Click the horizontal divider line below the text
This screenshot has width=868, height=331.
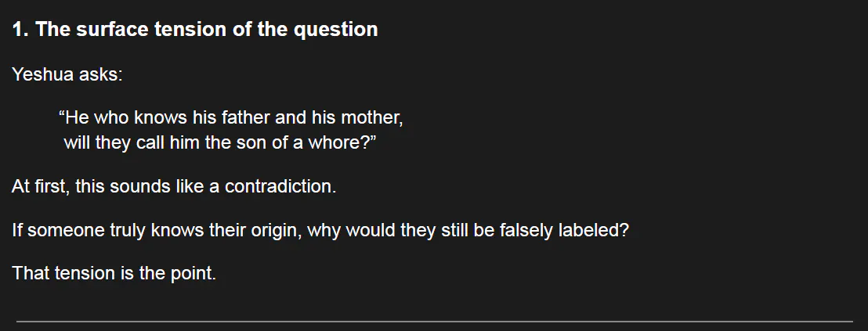[434, 321]
